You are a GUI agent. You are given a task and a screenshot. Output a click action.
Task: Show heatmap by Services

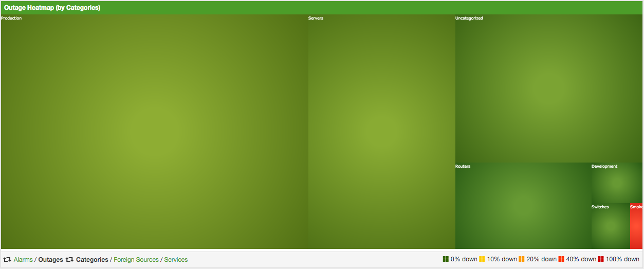pos(176,260)
